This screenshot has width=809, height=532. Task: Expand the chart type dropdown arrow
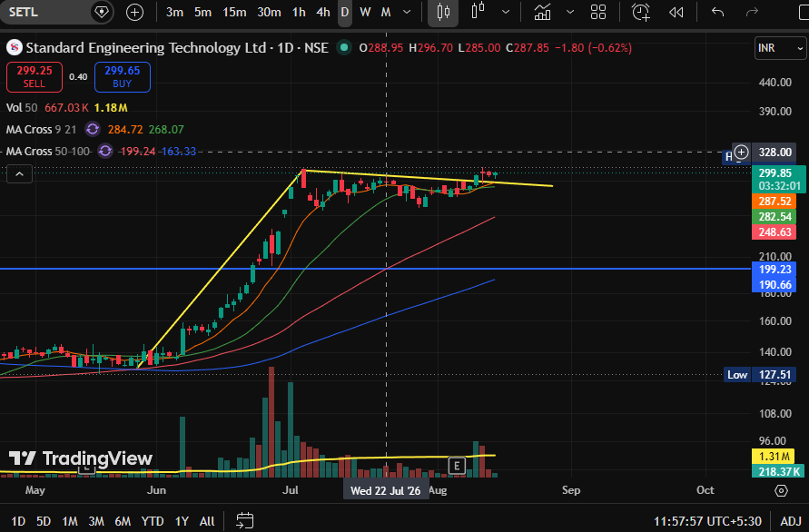coord(506,12)
